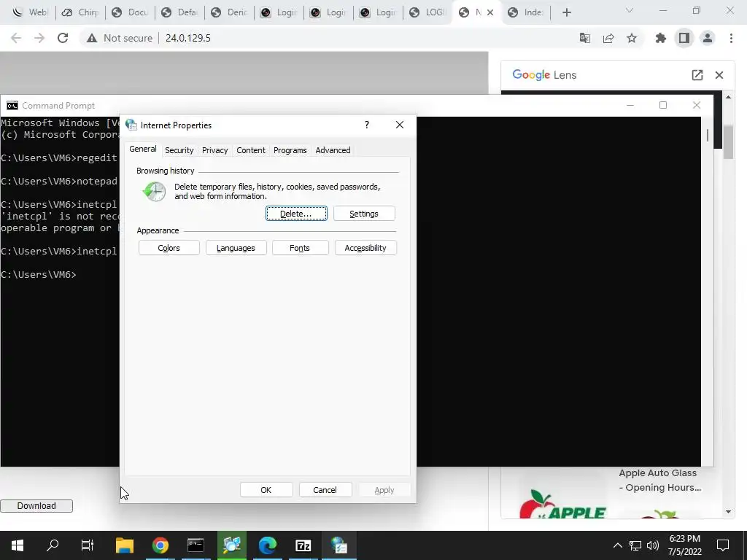This screenshot has height=560, width=747.
Task: Switch to the Chirp browser tab
Action: pos(80,12)
